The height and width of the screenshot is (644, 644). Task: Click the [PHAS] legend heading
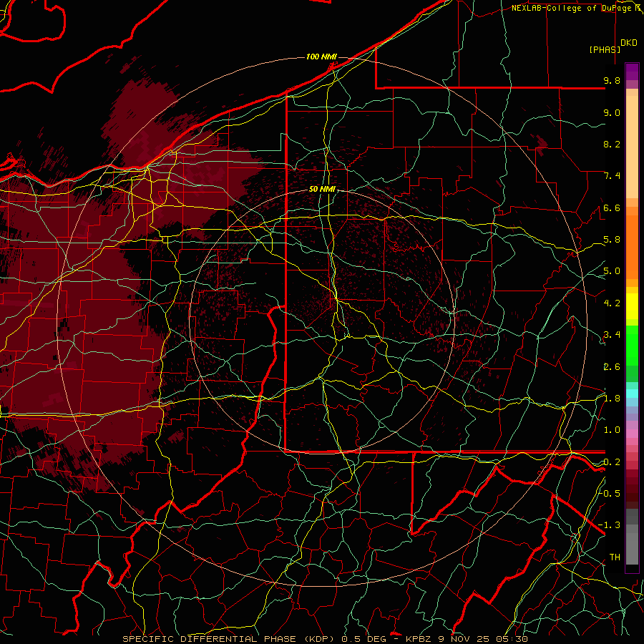coord(605,50)
